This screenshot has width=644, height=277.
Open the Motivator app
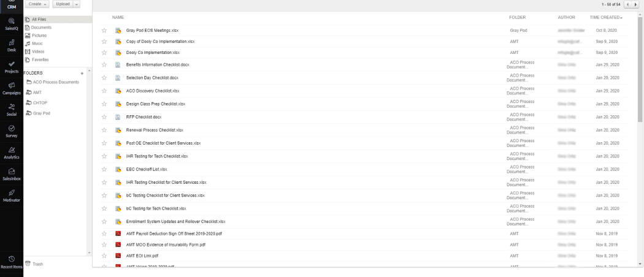click(x=12, y=195)
